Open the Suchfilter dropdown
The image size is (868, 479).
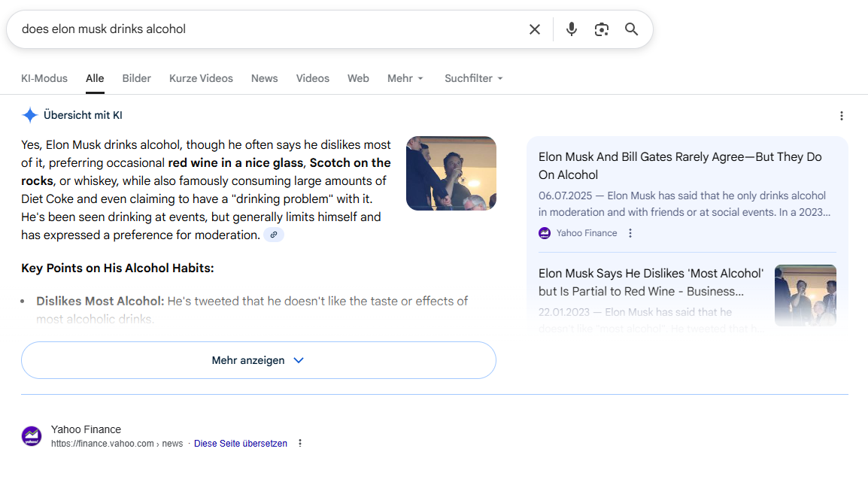[x=473, y=78]
